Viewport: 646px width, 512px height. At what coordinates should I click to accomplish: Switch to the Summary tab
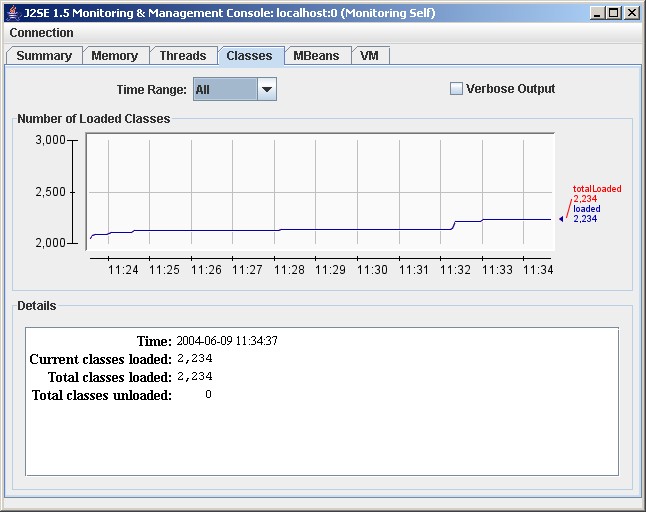tap(44, 56)
